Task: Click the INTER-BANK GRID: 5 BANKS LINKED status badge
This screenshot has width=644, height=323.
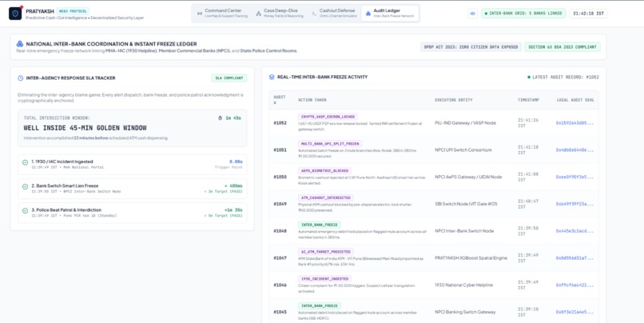Action: [x=523, y=14]
